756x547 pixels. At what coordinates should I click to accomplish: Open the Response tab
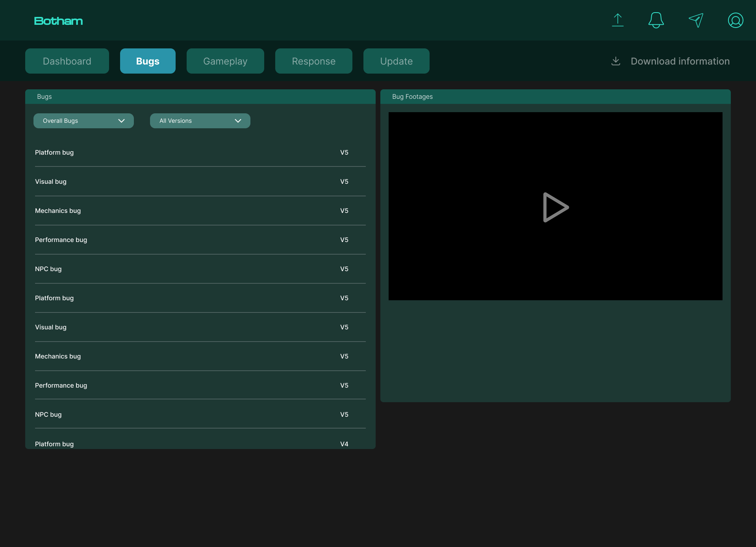(313, 61)
